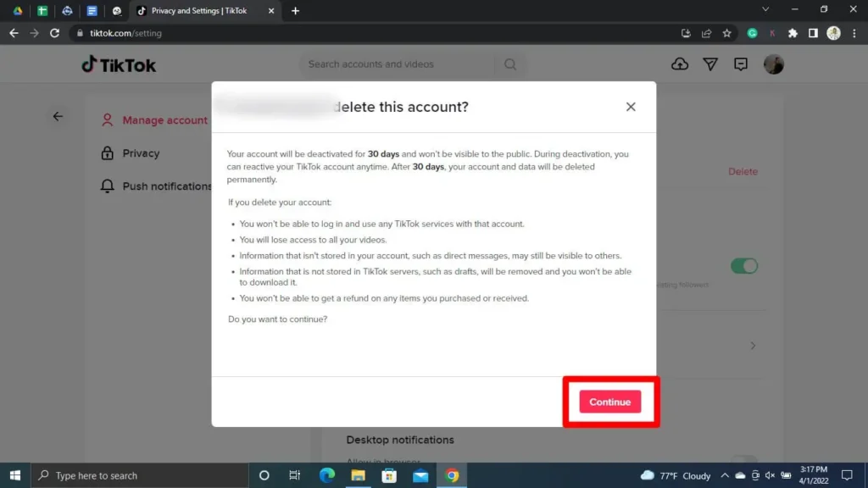Switch to the Google Docs tab
The height and width of the screenshot is (488, 868).
tap(92, 10)
